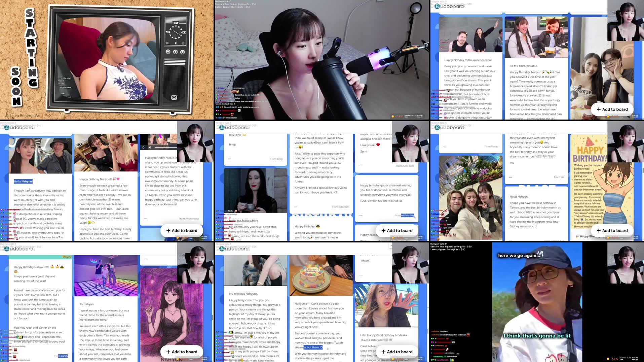Open the three-dot menu on the wishes fairy card
Image resolution: width=644 pixels, height=362 pixels.
pos(361,215)
